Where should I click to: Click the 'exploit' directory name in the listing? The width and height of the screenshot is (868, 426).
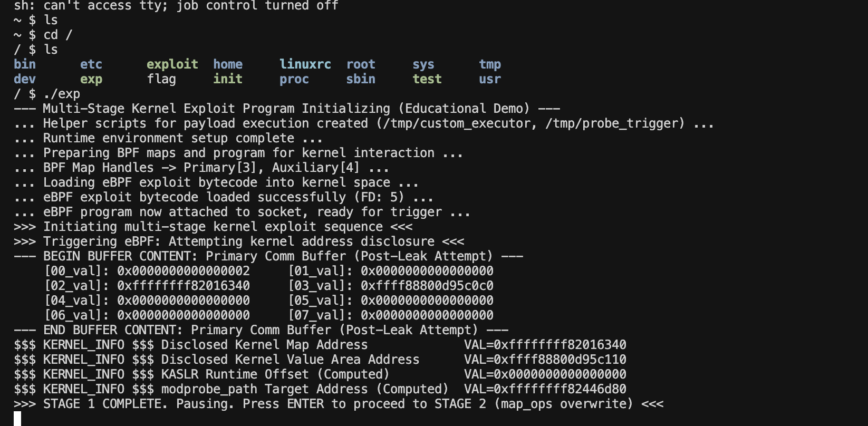click(172, 64)
